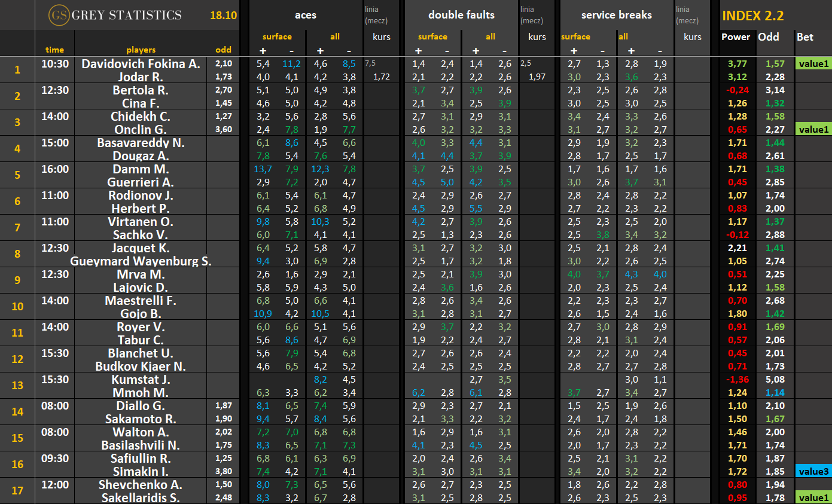The width and height of the screenshot is (832, 504).
Task: Select player Damm M.
Action: 141,169
